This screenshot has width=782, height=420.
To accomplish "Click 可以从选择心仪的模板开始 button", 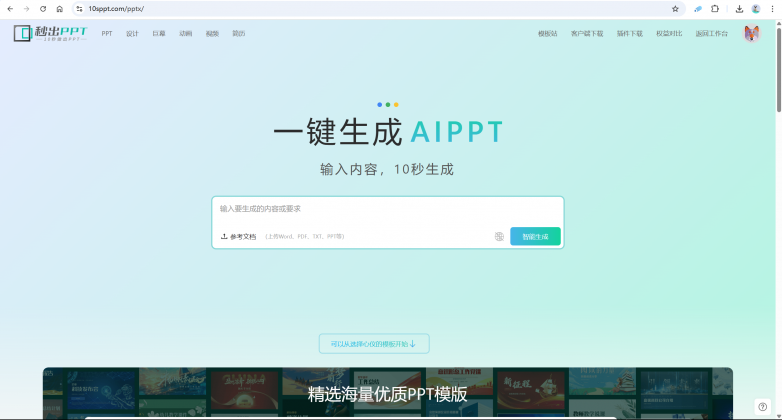I will [x=374, y=344].
